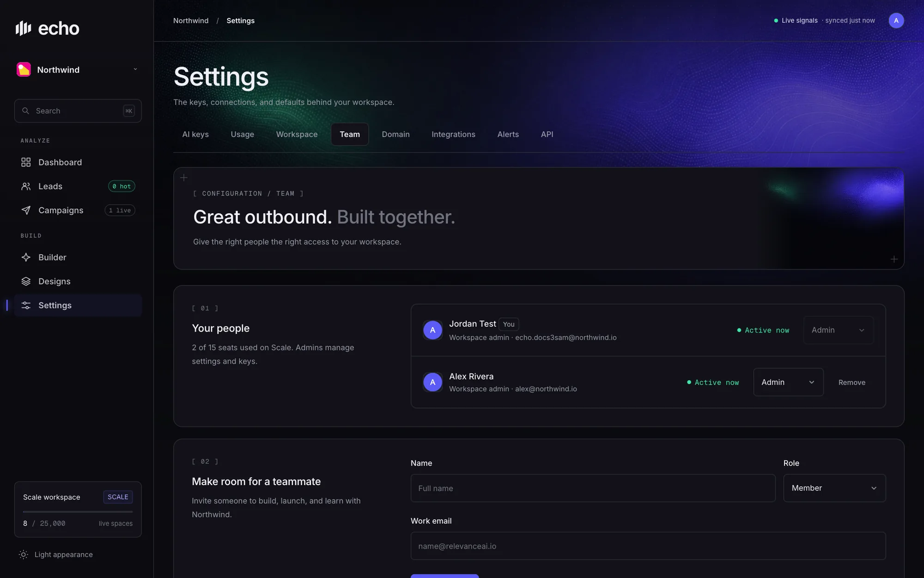The width and height of the screenshot is (924, 578).
Task: Click the Builder sparkle icon
Action: point(26,258)
